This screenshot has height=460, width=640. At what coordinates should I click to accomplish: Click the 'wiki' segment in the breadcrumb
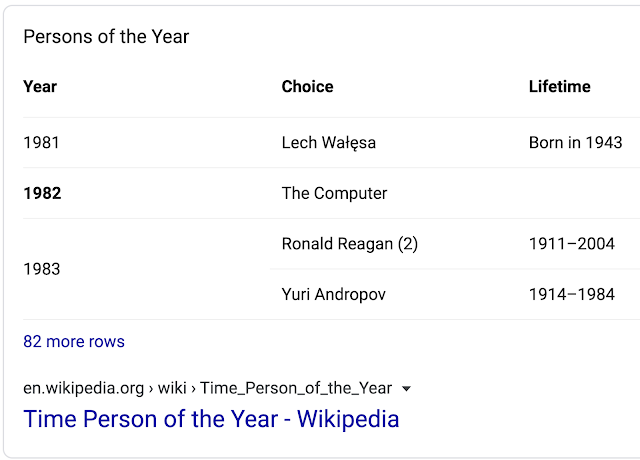tap(172, 388)
